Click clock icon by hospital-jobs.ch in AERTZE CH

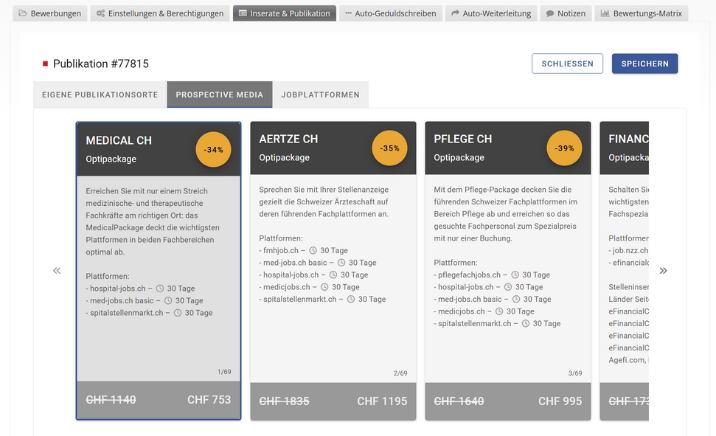[333, 275]
